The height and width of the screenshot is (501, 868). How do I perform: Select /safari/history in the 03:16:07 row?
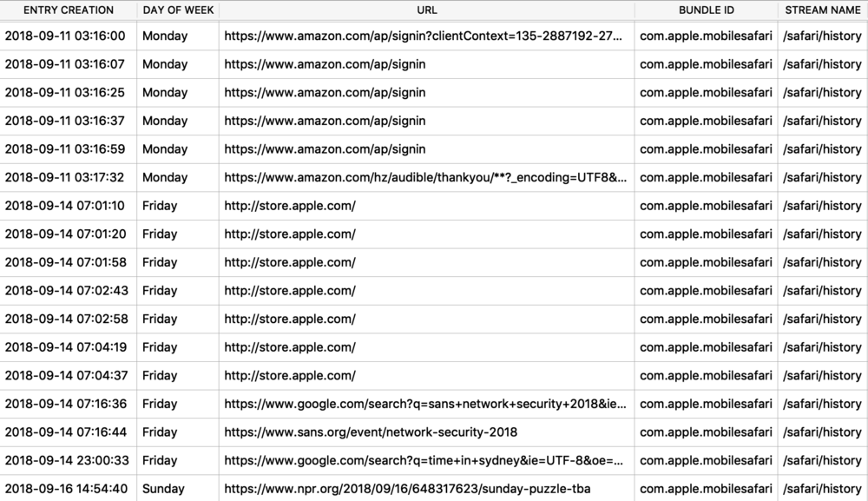point(822,64)
